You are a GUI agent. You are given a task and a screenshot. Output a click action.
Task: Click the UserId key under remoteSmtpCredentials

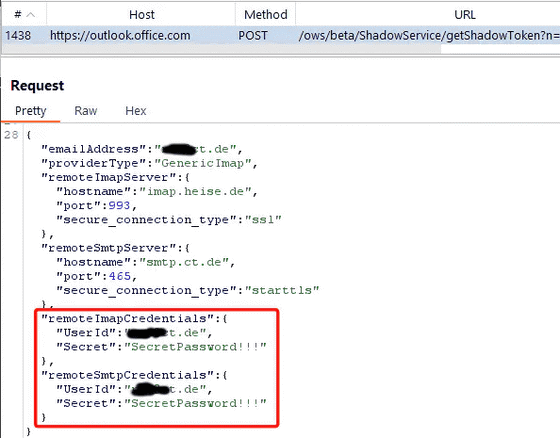[86, 389]
